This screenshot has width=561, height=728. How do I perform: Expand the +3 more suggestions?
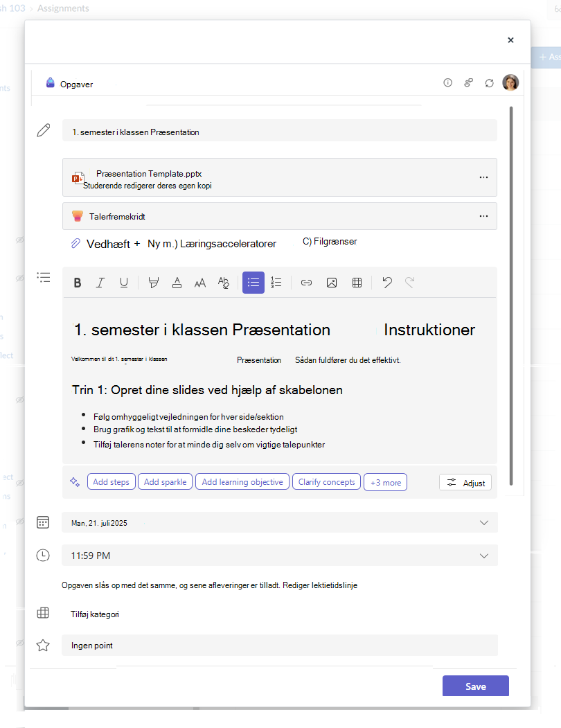[x=386, y=482]
